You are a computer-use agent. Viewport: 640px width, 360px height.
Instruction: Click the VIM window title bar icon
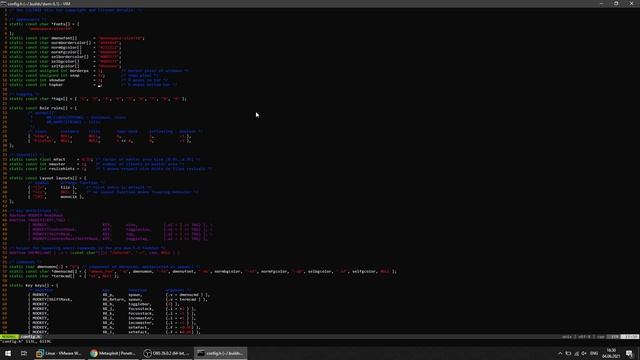tap(4, 4)
